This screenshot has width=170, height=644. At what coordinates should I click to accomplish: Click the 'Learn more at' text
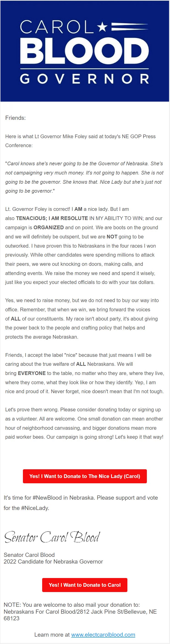(52, 635)
